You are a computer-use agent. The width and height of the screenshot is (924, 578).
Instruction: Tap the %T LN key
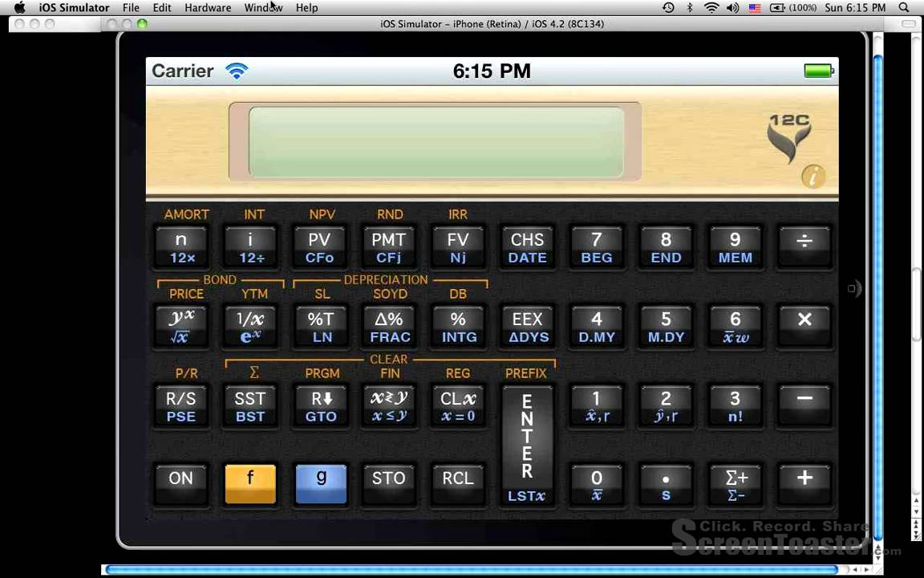pos(320,327)
